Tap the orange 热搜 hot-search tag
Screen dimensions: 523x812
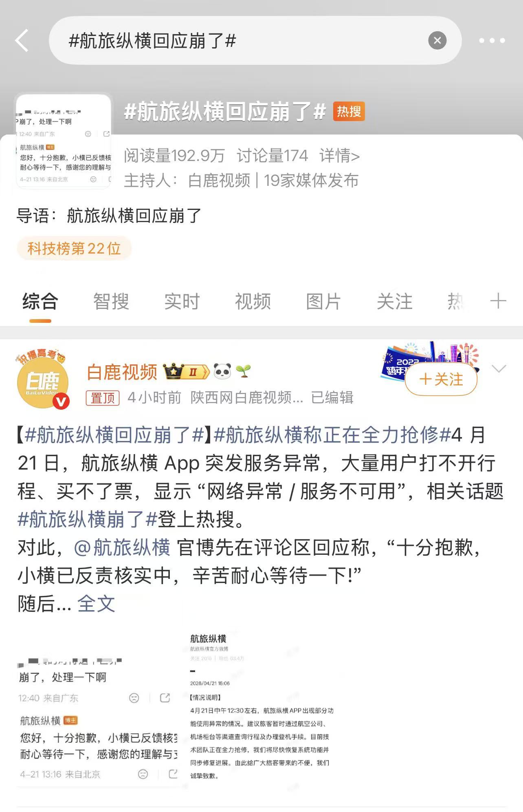tap(349, 111)
